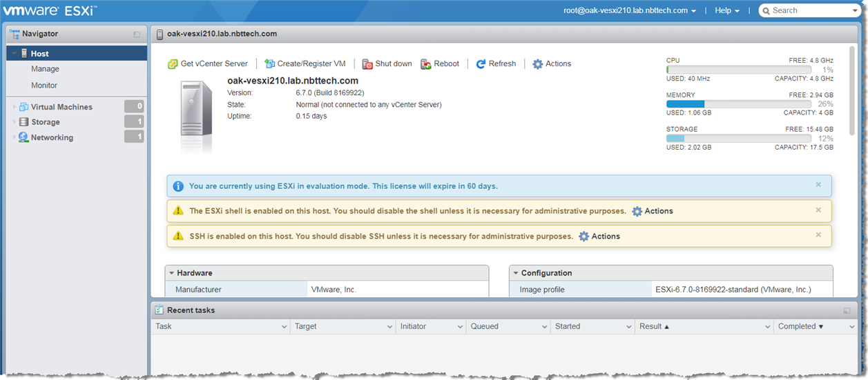
Task: Click the toolbar Actions gear icon
Action: click(538, 64)
